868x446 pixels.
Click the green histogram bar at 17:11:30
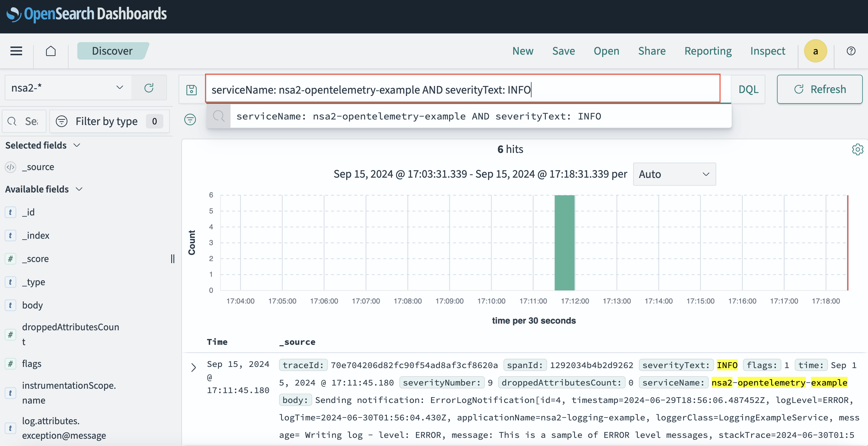point(565,242)
